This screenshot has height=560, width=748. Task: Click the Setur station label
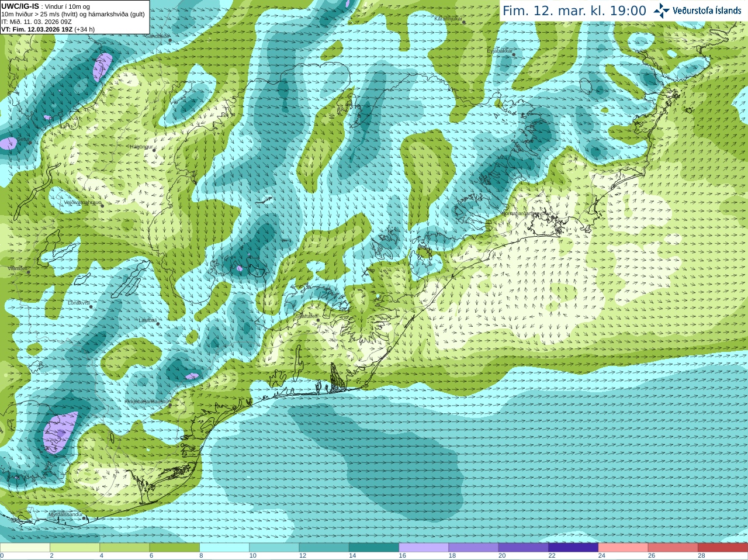click(x=22, y=140)
